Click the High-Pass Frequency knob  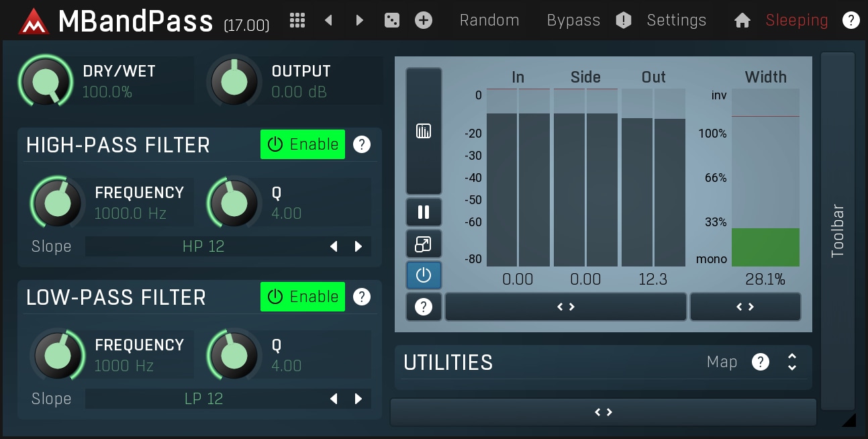57,202
